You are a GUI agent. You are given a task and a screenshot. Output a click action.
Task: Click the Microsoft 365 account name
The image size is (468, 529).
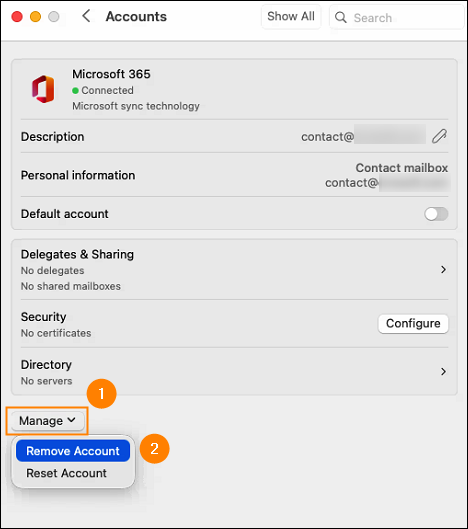click(111, 74)
